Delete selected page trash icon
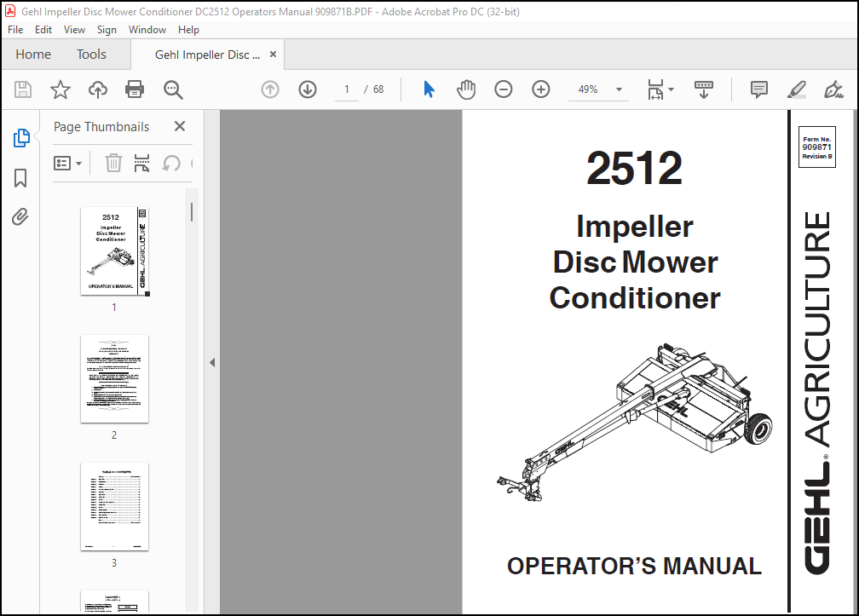 113,163
